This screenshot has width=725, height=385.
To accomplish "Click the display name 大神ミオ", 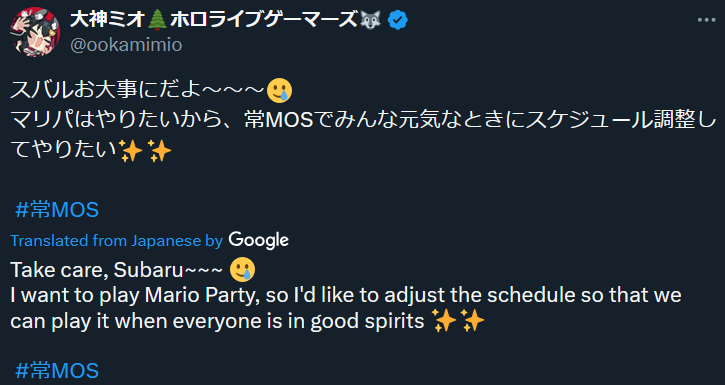I will 107,20.
